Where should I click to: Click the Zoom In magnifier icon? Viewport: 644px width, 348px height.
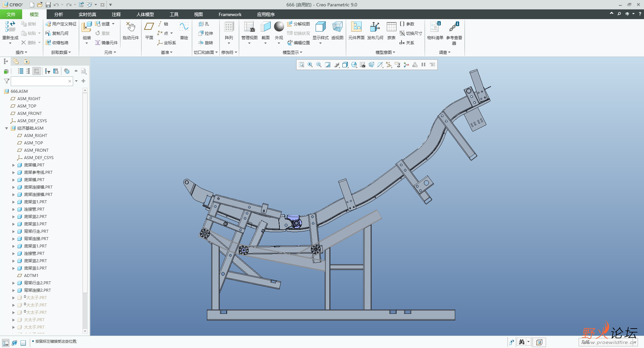(x=310, y=65)
